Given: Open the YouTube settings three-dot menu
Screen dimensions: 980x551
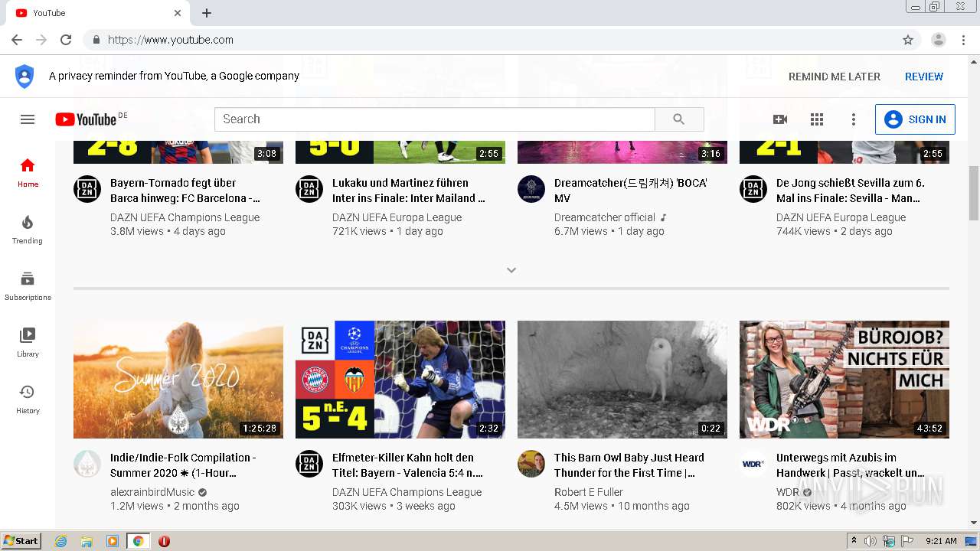Looking at the screenshot, I should click(854, 119).
